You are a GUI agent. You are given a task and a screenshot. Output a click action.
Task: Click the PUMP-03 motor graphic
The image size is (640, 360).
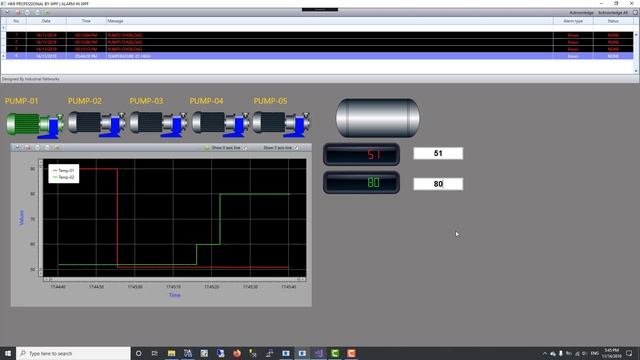point(158,124)
